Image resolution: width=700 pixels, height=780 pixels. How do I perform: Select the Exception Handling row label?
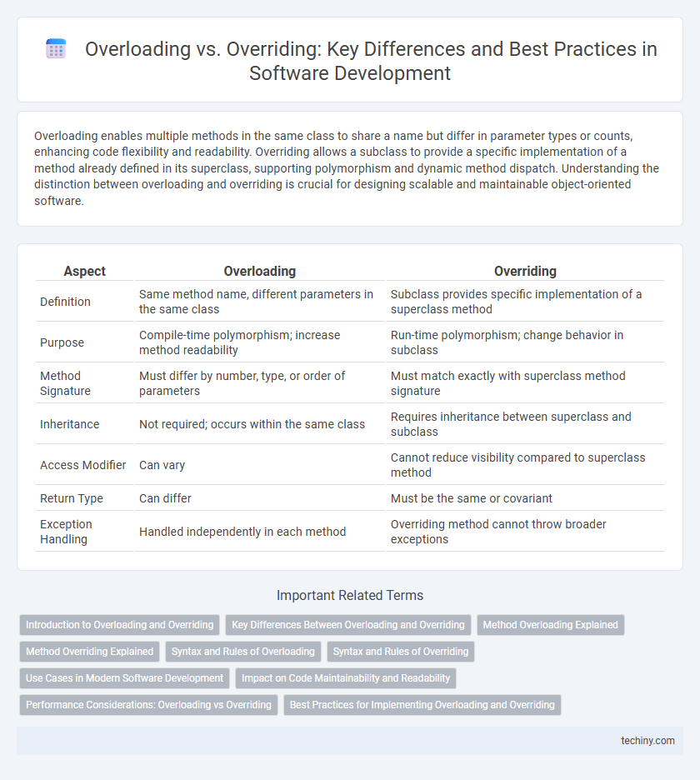coord(66,532)
